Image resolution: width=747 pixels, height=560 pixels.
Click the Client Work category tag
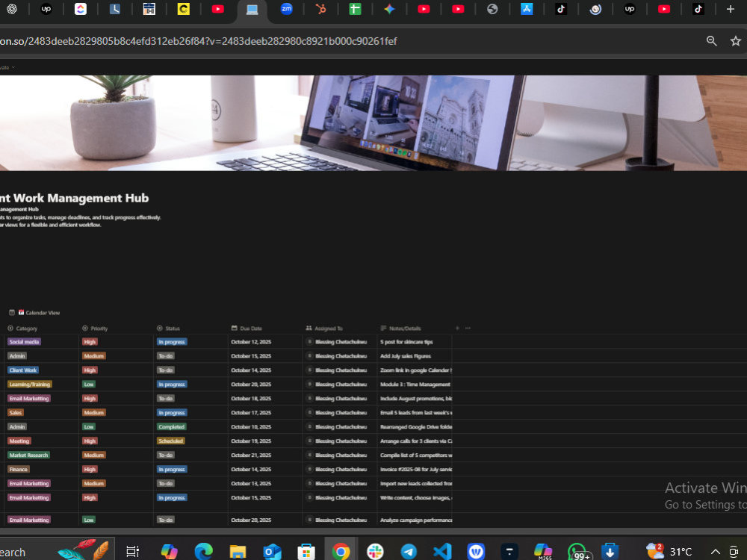(23, 370)
